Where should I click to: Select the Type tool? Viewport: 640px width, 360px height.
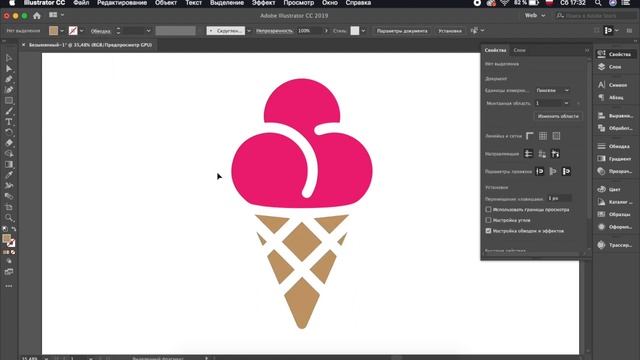[x=9, y=122]
